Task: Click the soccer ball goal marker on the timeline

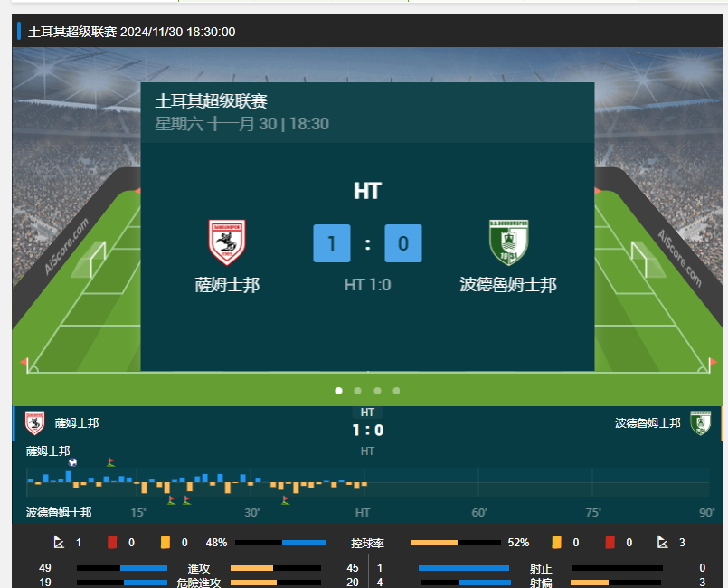Action: click(x=72, y=462)
